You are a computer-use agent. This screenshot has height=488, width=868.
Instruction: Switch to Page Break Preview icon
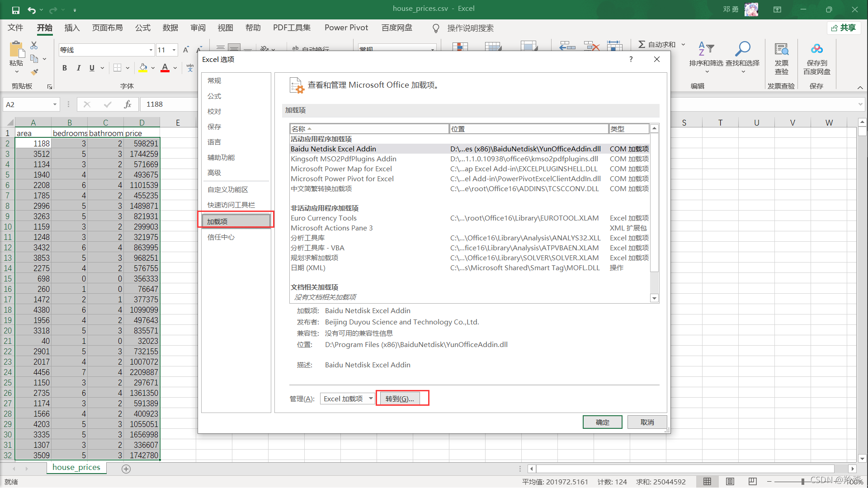(752, 482)
